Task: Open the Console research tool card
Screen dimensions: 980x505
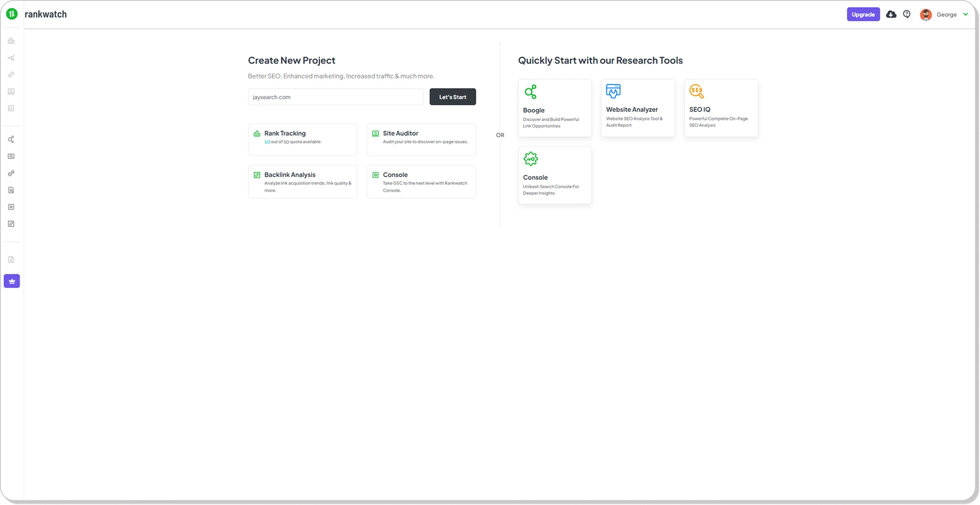Action: tap(555, 175)
